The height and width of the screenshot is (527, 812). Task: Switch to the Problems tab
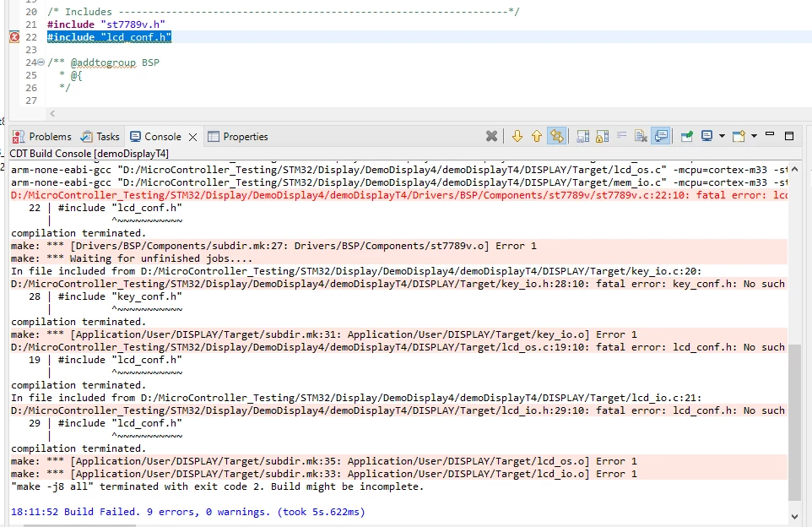(42, 137)
